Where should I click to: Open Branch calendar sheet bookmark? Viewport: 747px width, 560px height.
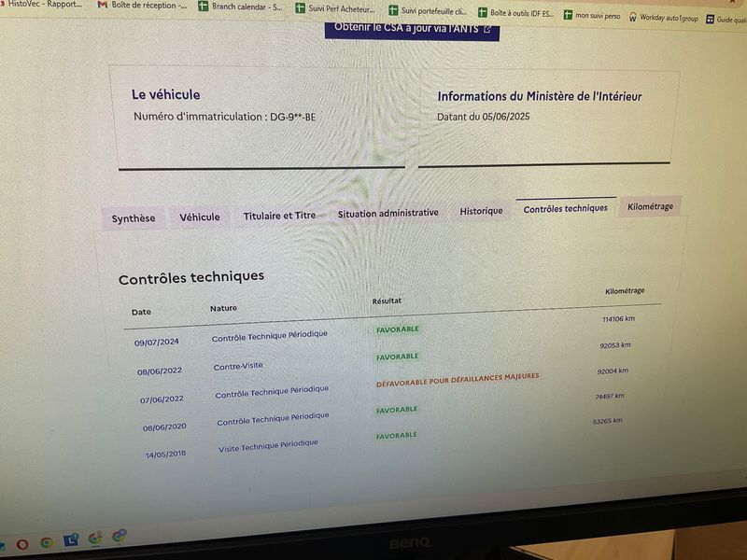pyautogui.click(x=241, y=7)
